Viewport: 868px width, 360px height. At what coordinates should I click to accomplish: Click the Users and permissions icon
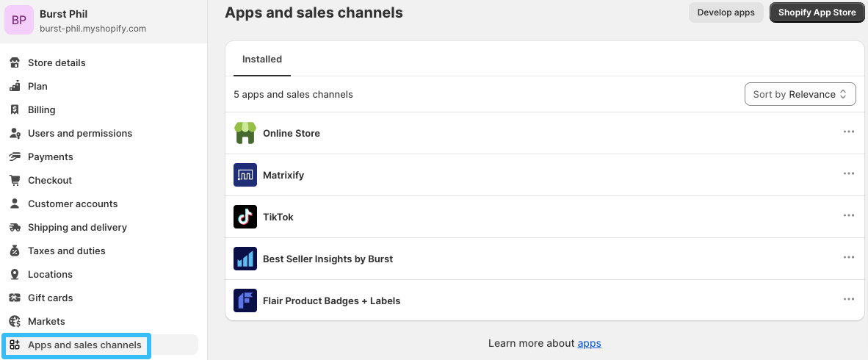(x=15, y=134)
